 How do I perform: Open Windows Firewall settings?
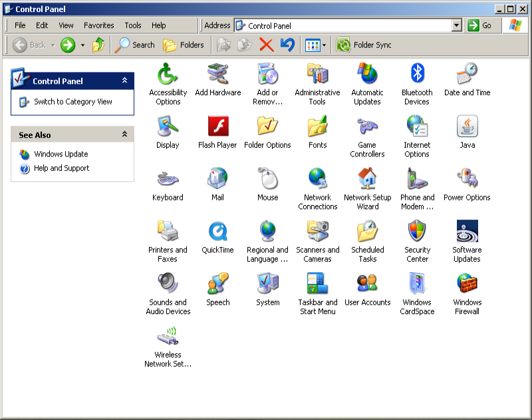pos(467,294)
